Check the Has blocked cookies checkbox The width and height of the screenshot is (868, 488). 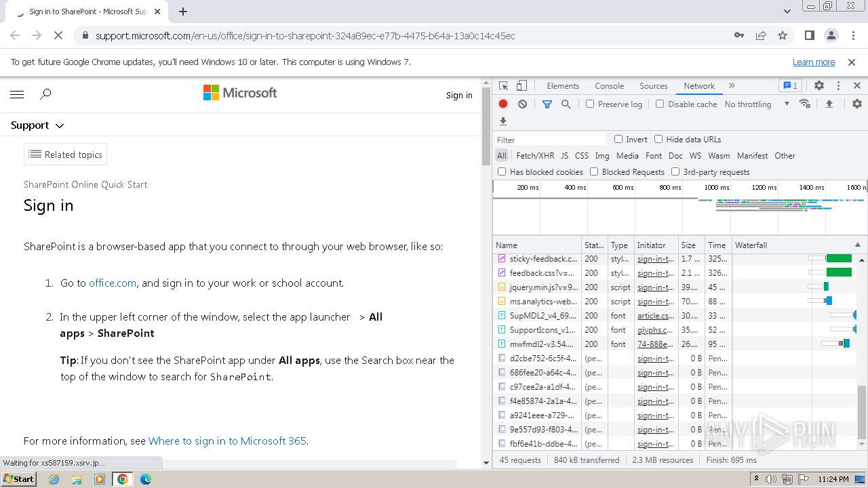(x=502, y=172)
